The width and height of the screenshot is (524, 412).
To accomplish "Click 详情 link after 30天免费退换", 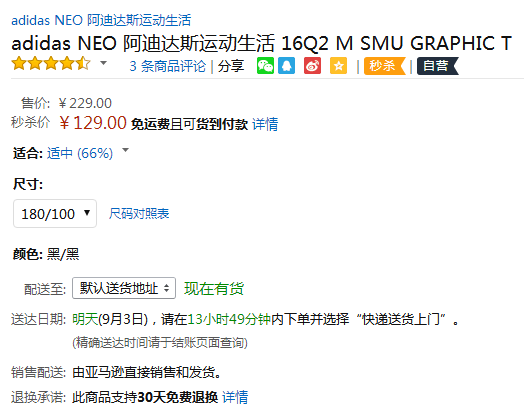I will click(x=235, y=397).
